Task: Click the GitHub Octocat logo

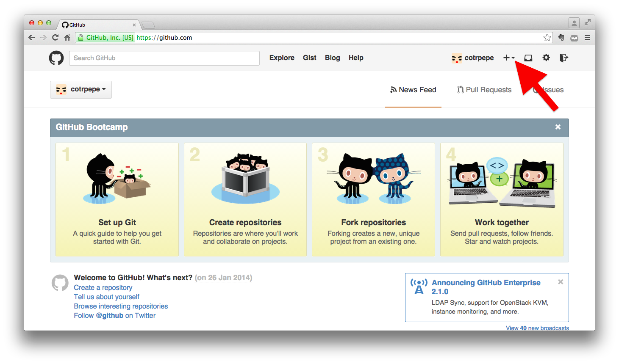Action: tap(56, 58)
